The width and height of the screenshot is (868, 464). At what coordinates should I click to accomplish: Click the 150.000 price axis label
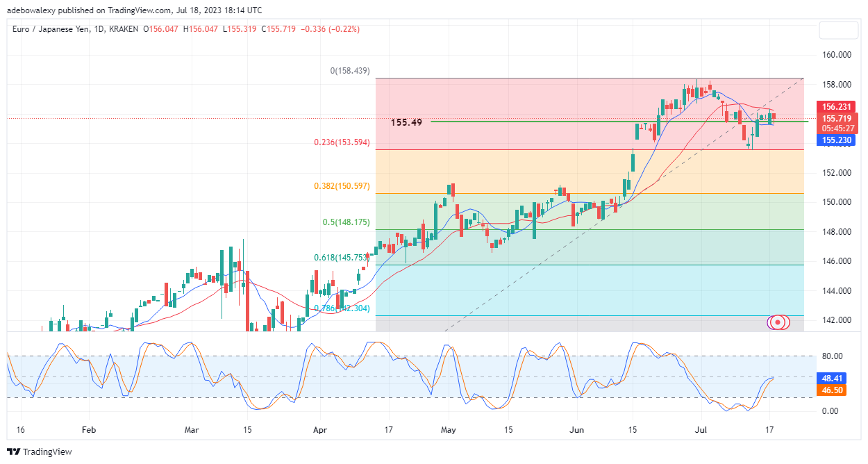click(x=837, y=202)
